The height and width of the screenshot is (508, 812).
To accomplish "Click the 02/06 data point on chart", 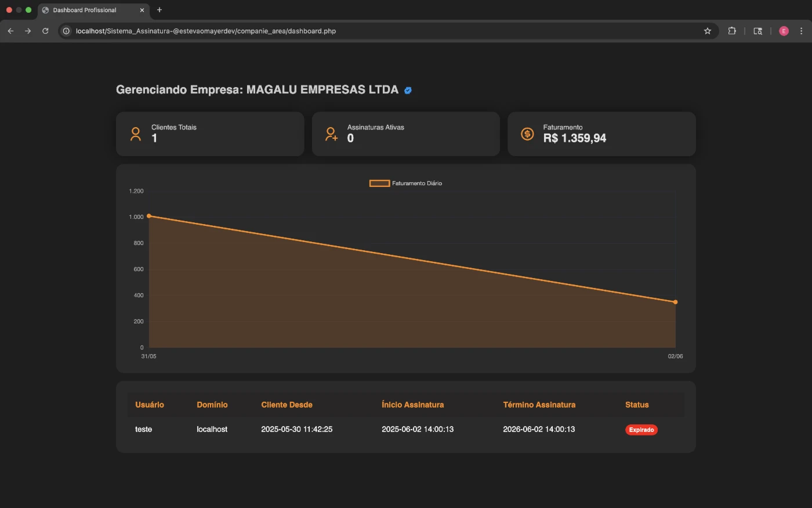I will pyautogui.click(x=675, y=302).
